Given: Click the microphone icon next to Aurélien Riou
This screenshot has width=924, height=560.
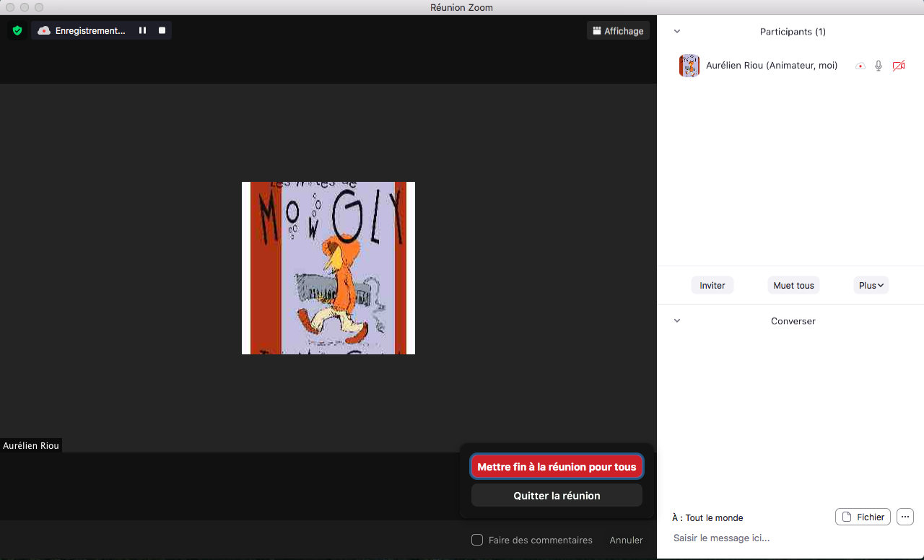Looking at the screenshot, I should 879,66.
